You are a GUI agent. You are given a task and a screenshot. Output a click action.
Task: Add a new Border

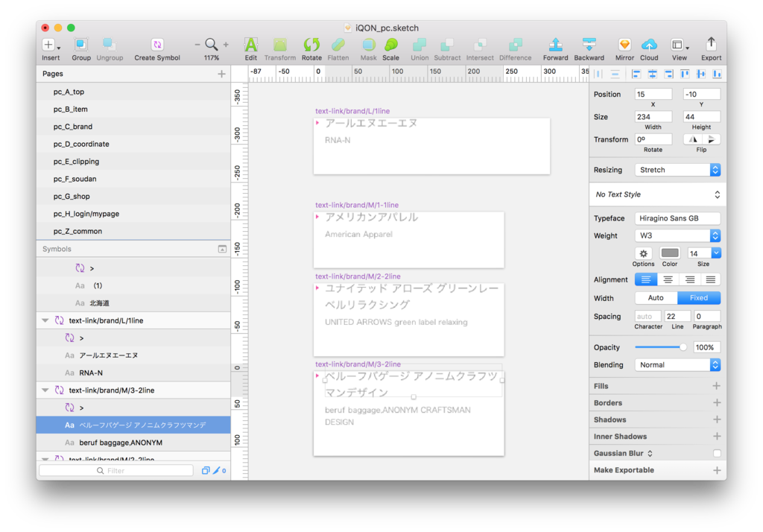click(716, 402)
